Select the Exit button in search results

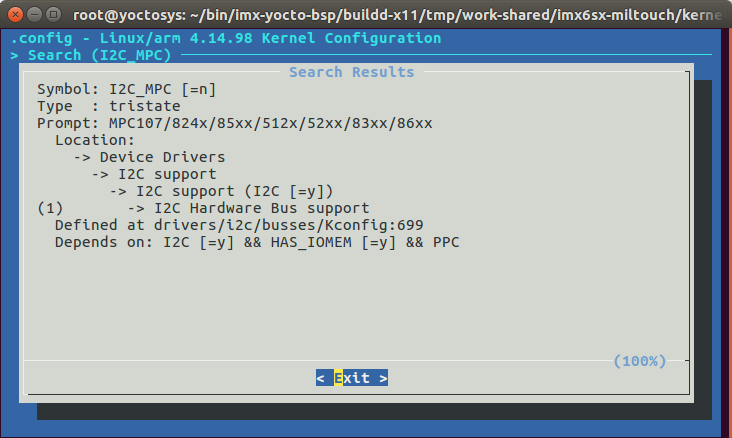[352, 378]
